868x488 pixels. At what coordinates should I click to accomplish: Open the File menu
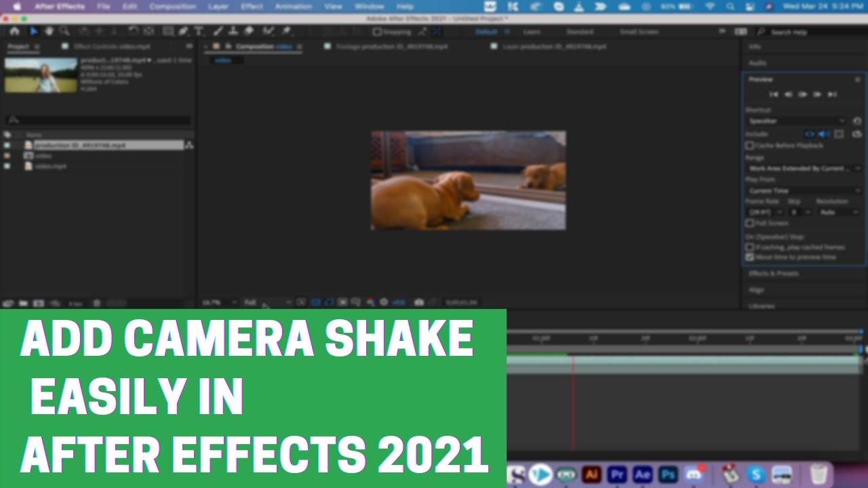point(104,6)
